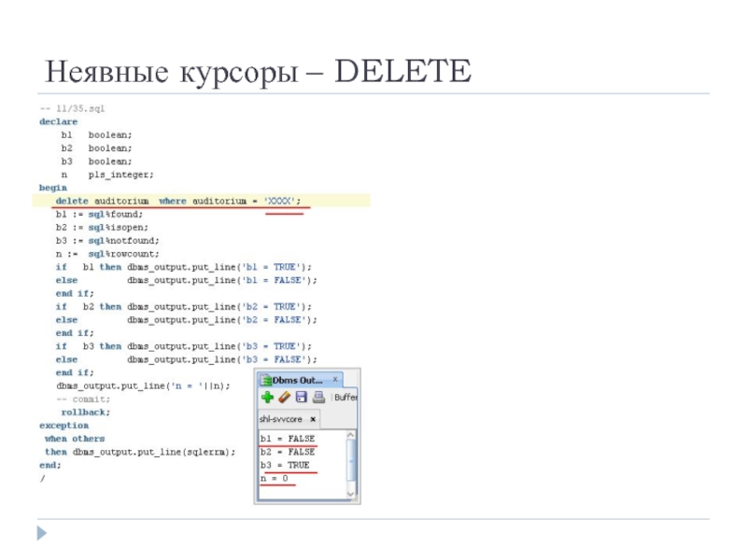The image size is (747, 560).
Task: Click the 'n pls_integer;' declaration
Action: [x=107, y=175]
